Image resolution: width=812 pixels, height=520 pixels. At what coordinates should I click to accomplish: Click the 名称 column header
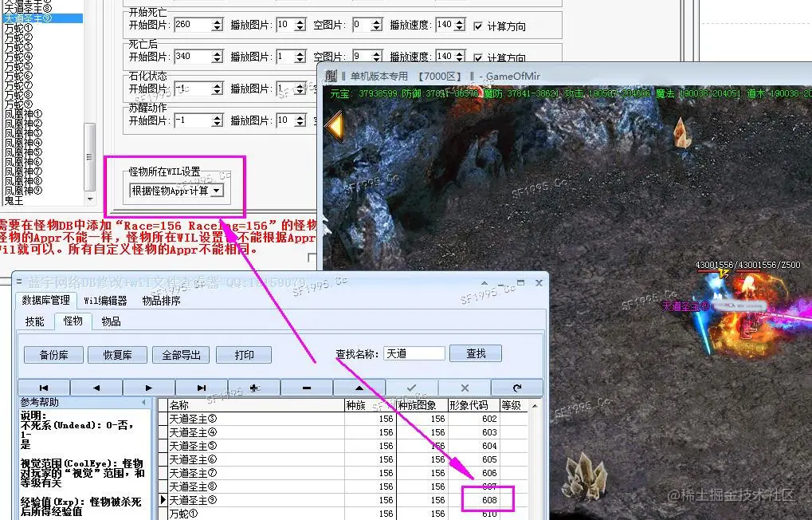coord(257,405)
